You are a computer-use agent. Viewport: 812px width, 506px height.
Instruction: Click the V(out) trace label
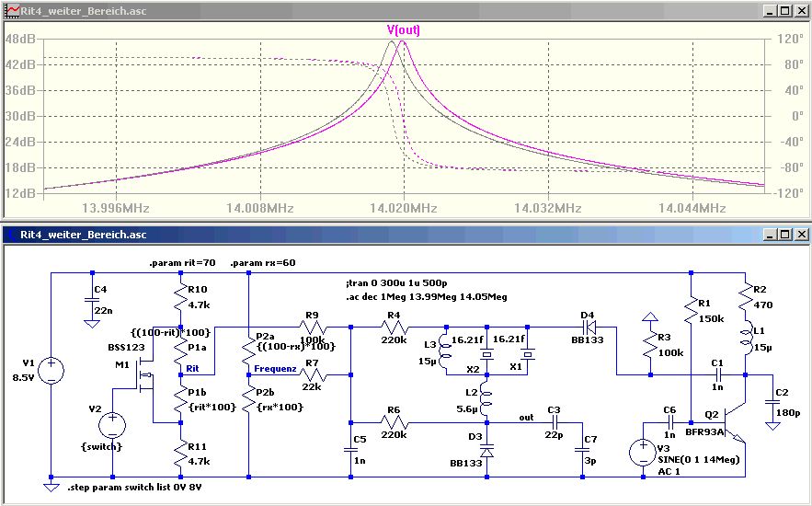point(405,29)
